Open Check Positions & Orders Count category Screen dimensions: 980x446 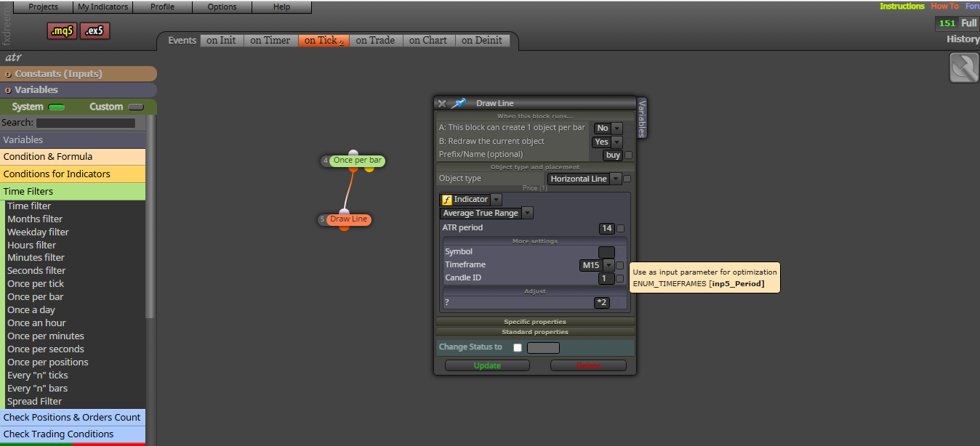(73, 418)
